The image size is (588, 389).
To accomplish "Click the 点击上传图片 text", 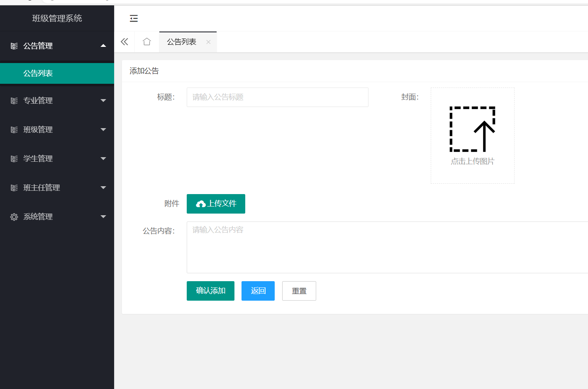I will tap(473, 161).
